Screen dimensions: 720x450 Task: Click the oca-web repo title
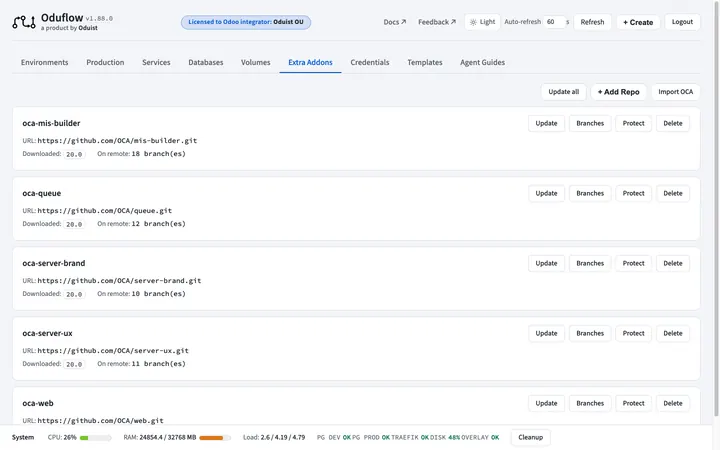pos(38,403)
